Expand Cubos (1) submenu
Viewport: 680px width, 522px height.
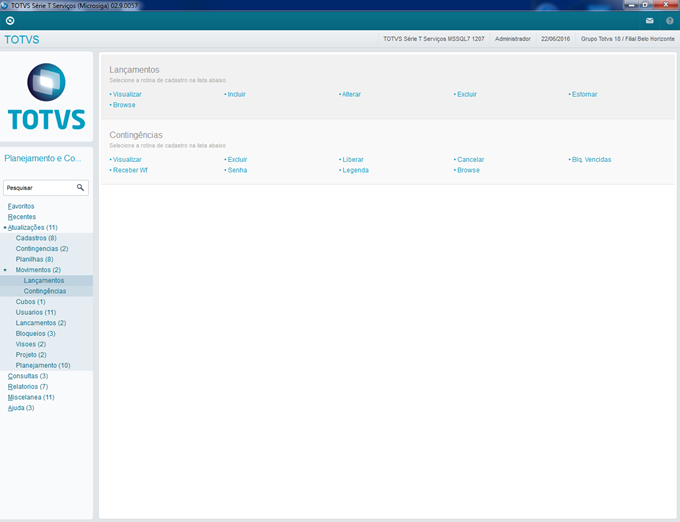point(30,302)
